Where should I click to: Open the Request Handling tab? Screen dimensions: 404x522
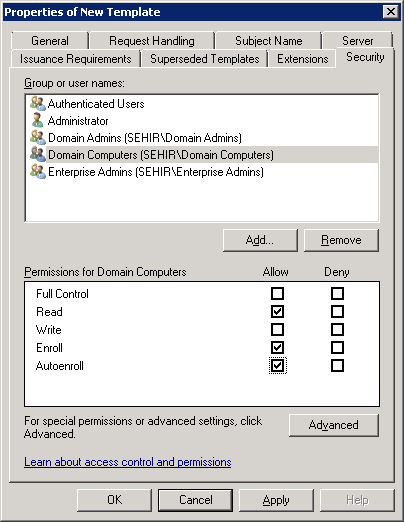[152, 41]
